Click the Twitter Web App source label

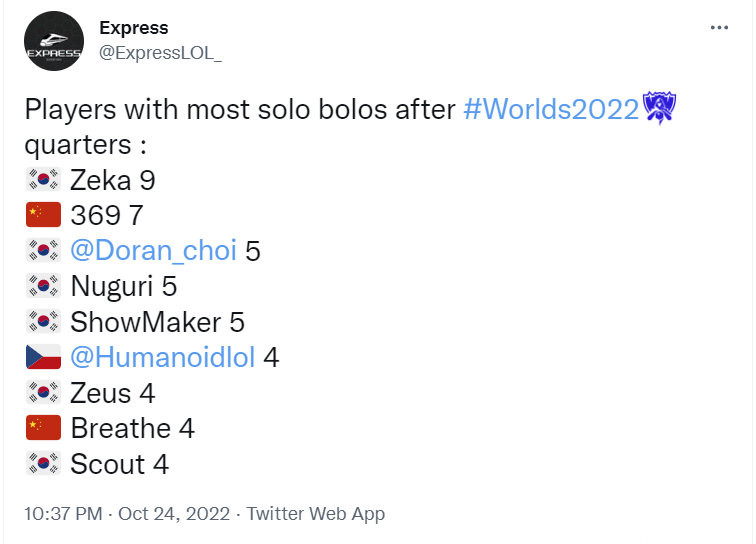(x=315, y=514)
